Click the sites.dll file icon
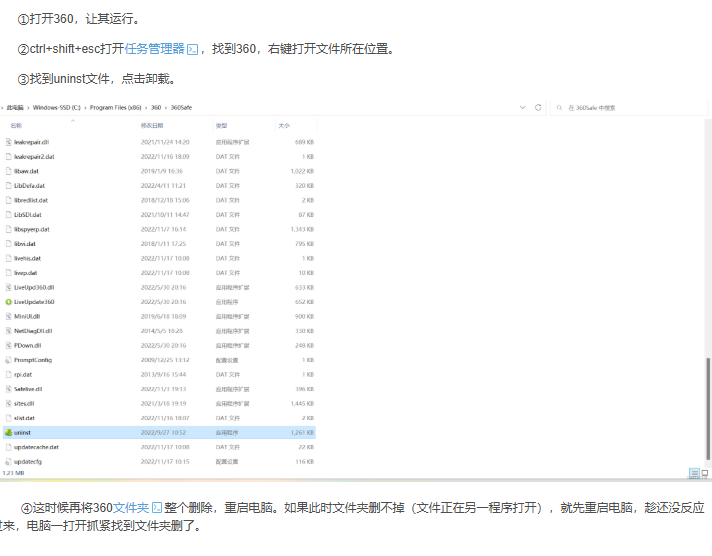 8,404
